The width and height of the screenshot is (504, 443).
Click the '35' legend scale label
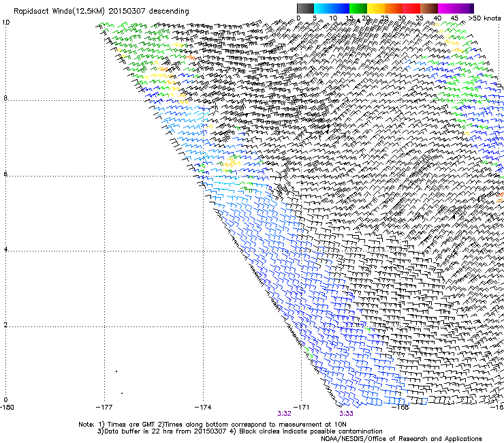[x=420, y=18]
